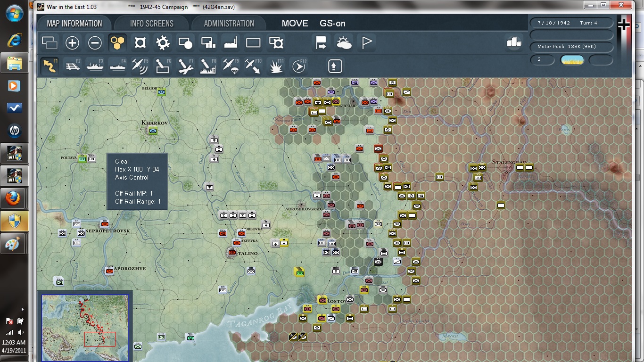Screen dimensions: 644x362
Task: Click the Motor Pool 138K readout
Action: (x=571, y=47)
